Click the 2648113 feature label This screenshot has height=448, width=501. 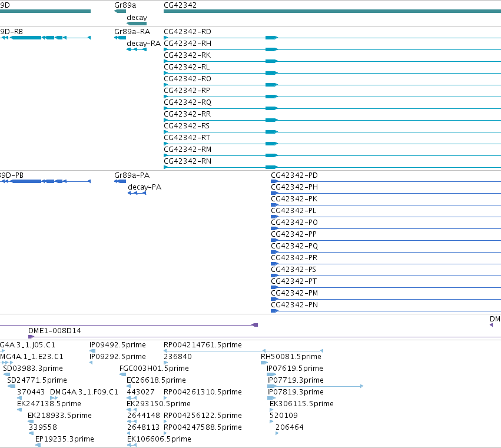tap(143, 427)
